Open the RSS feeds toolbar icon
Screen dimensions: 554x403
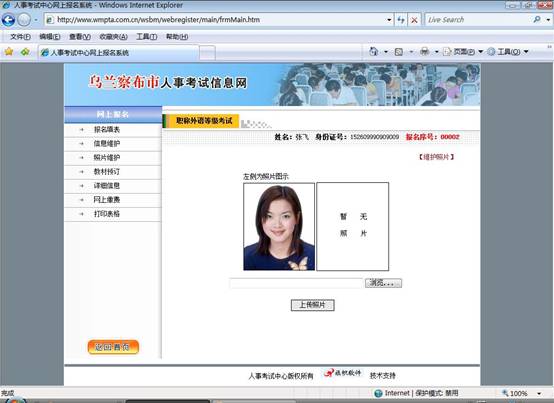point(399,52)
